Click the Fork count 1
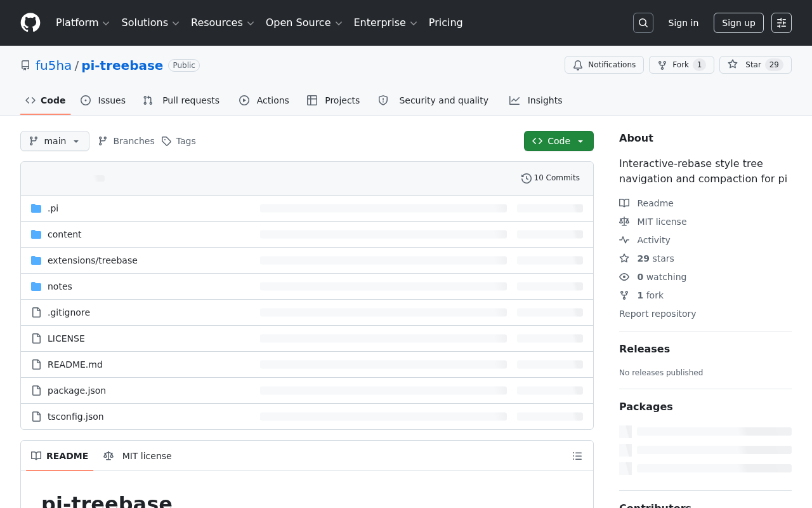 coord(699,65)
